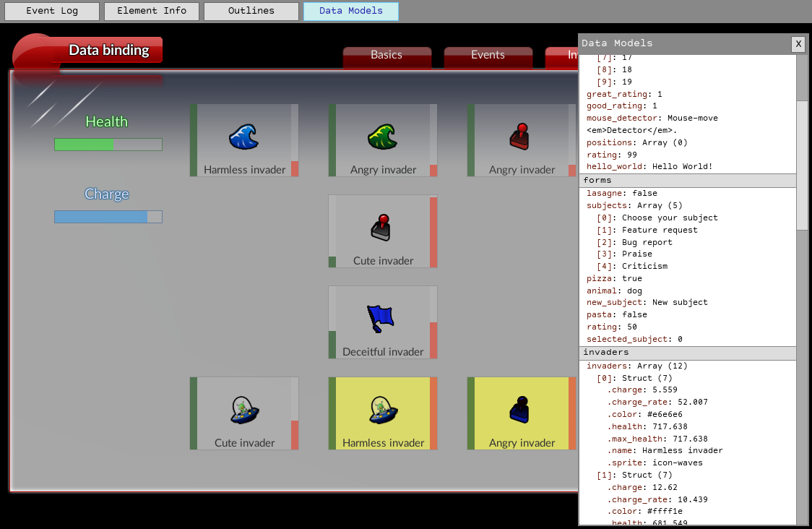
Task: Switch to the Events tab
Action: (x=488, y=55)
